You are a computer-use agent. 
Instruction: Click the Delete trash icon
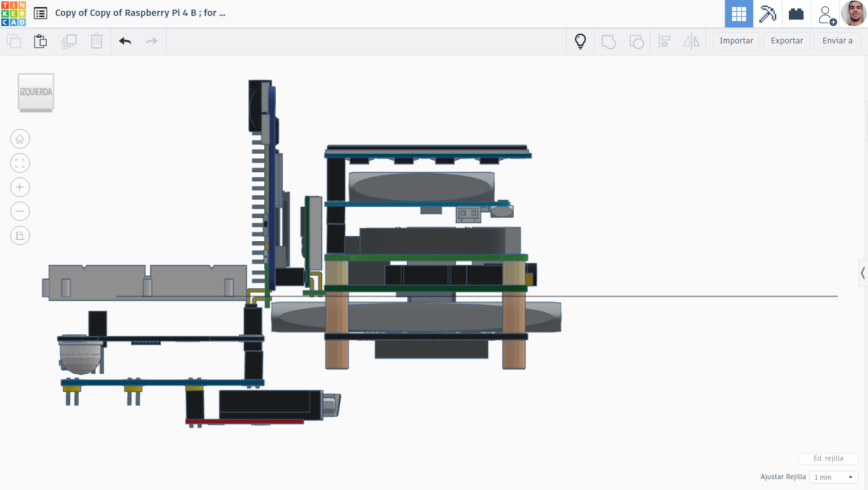[x=96, y=41]
